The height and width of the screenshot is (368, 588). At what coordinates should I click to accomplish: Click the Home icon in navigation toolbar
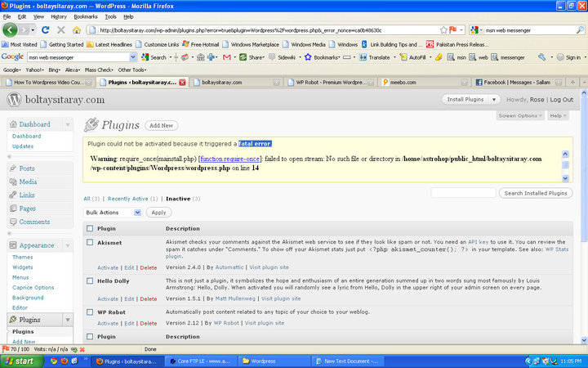75,30
